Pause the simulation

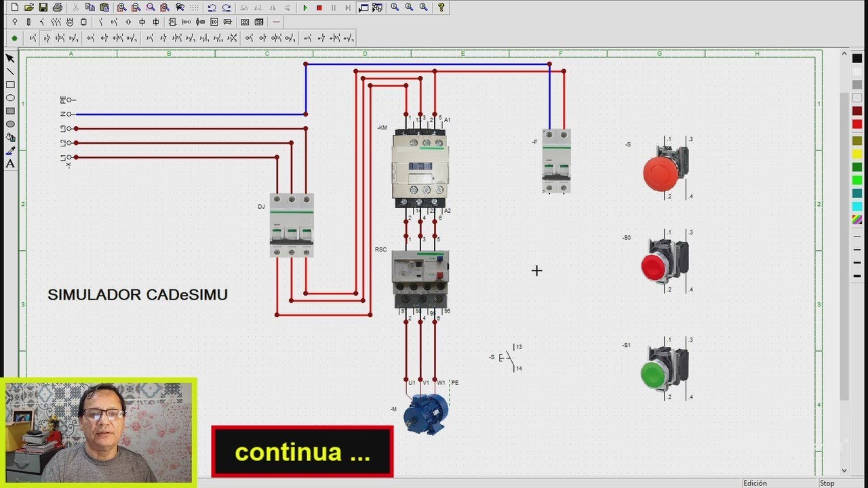[x=333, y=7]
